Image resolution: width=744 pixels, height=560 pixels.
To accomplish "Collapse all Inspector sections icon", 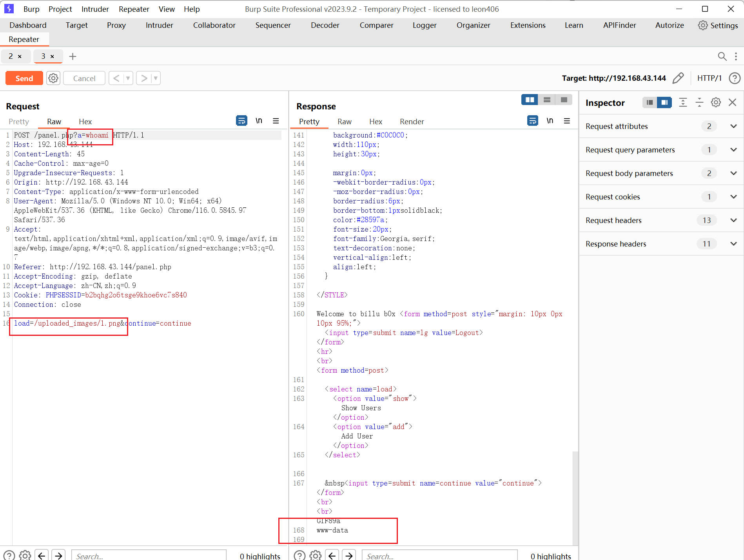I will (699, 102).
